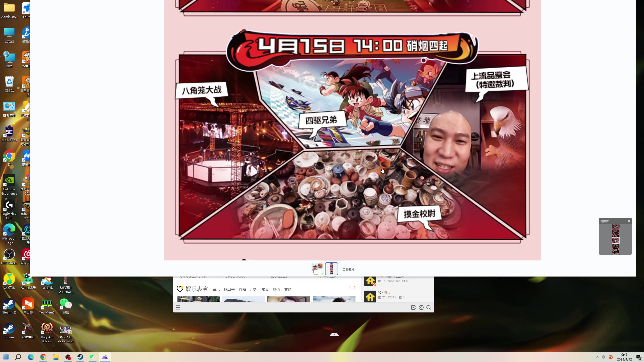This screenshot has height=362, width=644.
Task: Open Chrome from taskbar
Action: [x=43, y=357]
